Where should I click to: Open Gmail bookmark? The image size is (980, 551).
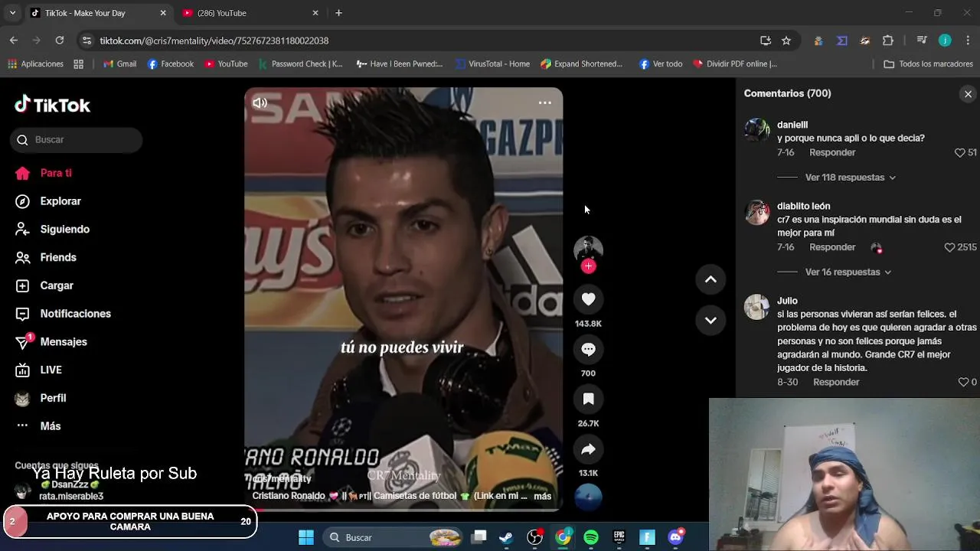120,64
